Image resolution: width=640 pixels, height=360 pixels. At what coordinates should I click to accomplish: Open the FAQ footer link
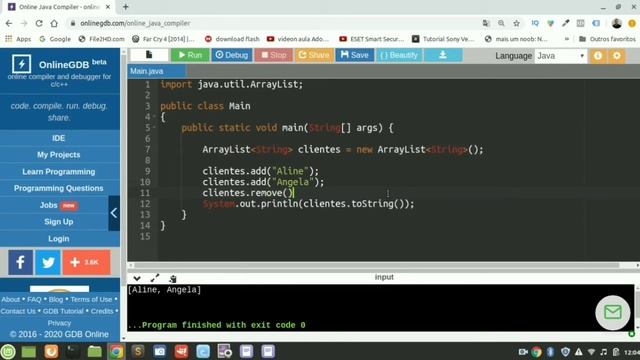pyautogui.click(x=34, y=299)
